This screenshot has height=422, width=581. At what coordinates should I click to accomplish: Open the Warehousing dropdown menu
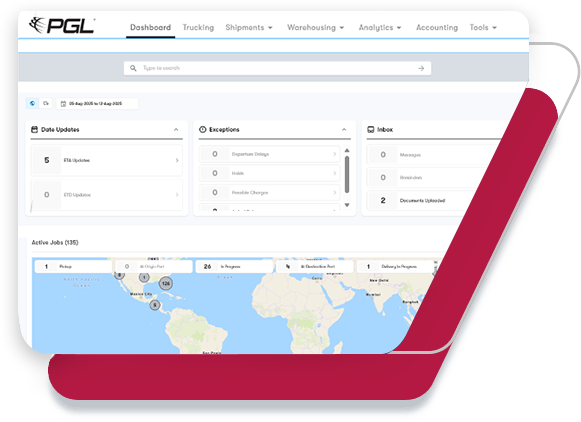coord(315,27)
